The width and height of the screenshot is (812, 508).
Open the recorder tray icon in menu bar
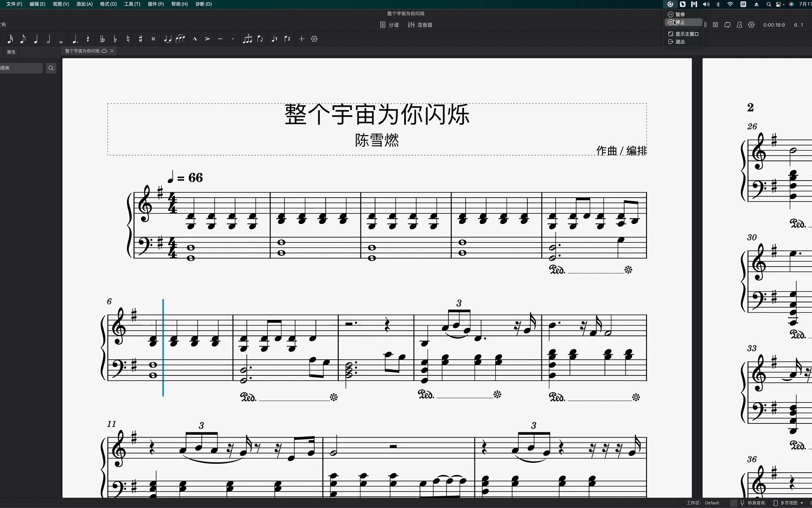670,4
